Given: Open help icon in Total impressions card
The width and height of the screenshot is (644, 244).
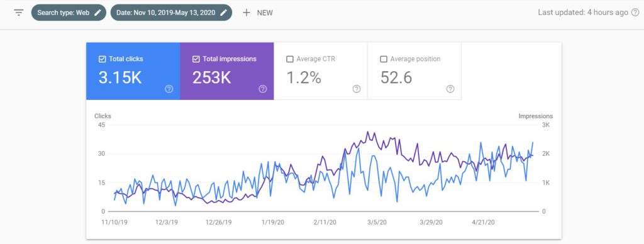Looking at the screenshot, I should pyautogui.click(x=263, y=89).
